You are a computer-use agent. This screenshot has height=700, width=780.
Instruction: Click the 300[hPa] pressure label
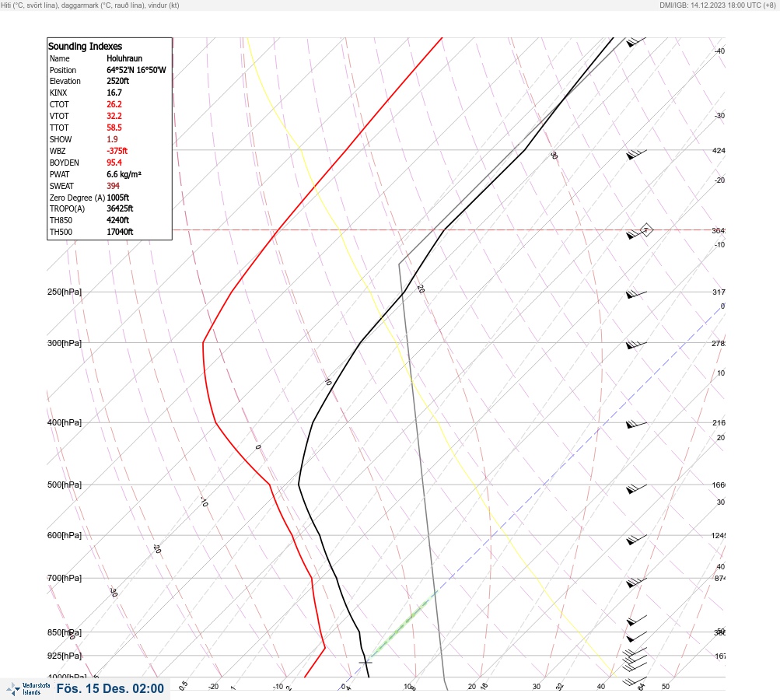(x=65, y=343)
